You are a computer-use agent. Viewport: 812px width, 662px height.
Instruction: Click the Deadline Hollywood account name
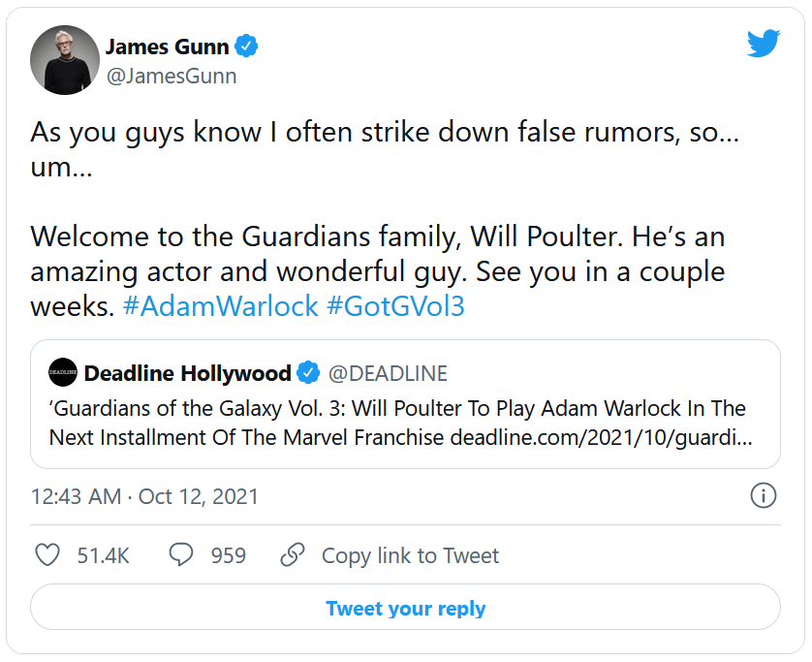click(x=188, y=373)
